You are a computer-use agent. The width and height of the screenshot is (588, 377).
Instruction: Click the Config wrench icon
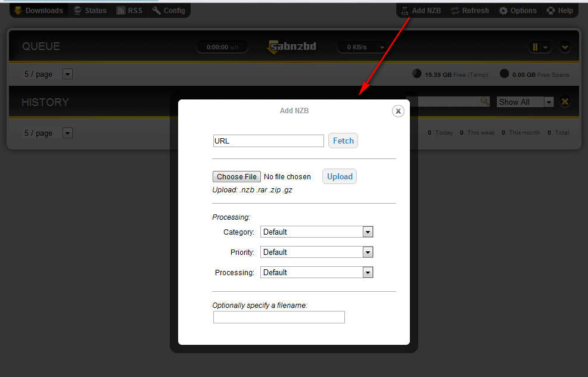pos(156,11)
